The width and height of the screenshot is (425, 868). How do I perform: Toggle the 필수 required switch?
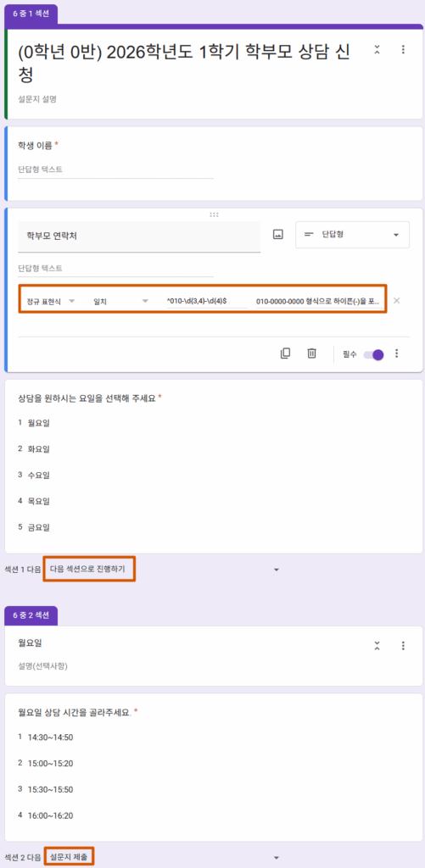[374, 355]
